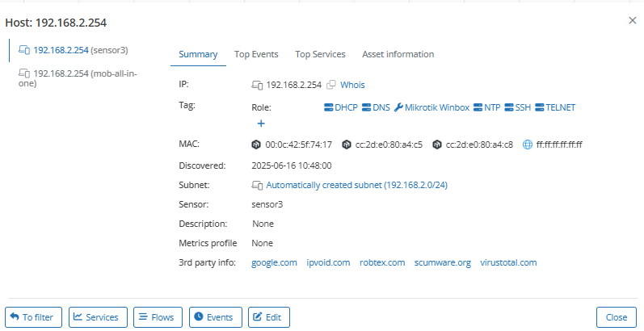Viewport: 644px width, 331px height.
Task: Close the host dialog with X
Action: tap(632, 20)
